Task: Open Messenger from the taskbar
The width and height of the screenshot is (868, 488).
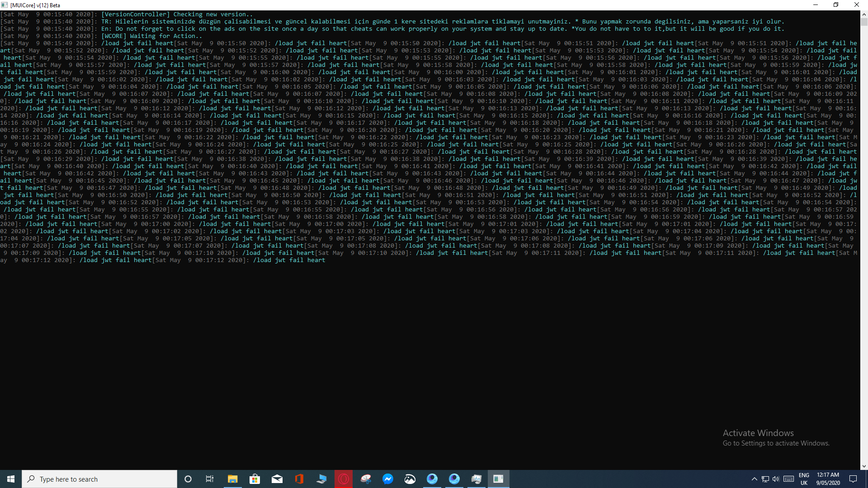Action: tap(388, 479)
